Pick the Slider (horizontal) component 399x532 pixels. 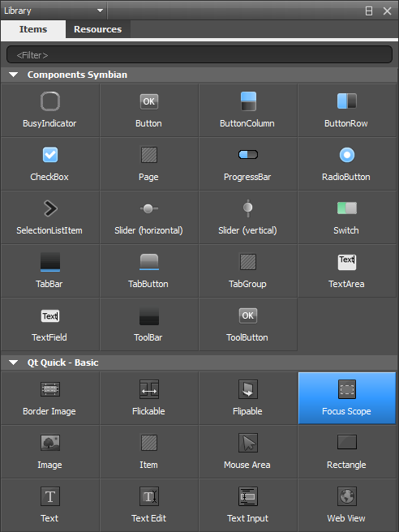pyautogui.click(x=149, y=217)
